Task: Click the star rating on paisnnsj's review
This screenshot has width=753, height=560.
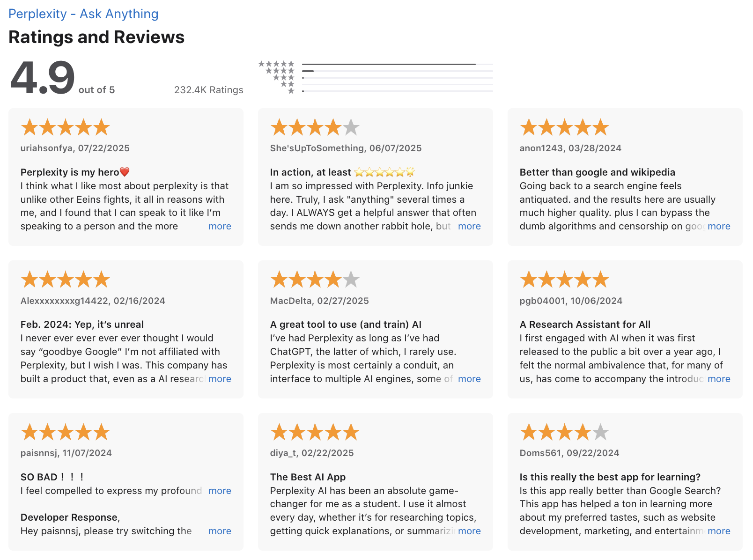Action: pyautogui.click(x=65, y=432)
